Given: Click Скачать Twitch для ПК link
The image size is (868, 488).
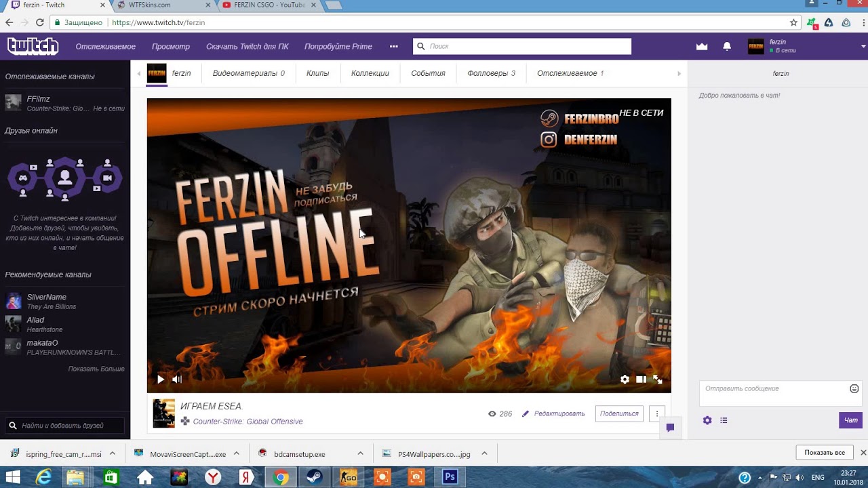Looking at the screenshot, I should tap(248, 47).
